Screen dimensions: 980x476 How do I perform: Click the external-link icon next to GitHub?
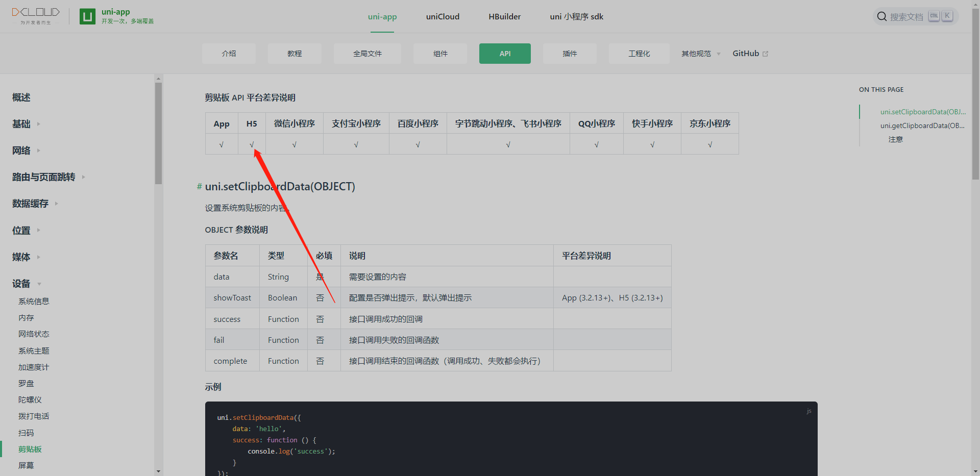(x=767, y=53)
